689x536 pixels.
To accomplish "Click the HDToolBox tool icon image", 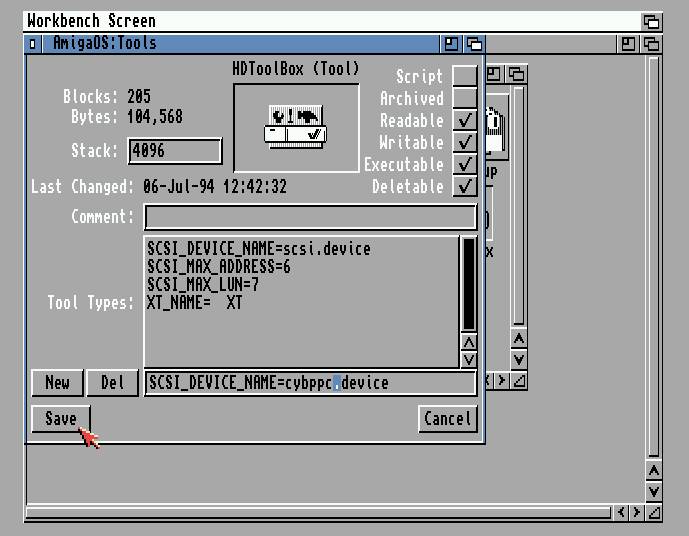I will point(296,129).
